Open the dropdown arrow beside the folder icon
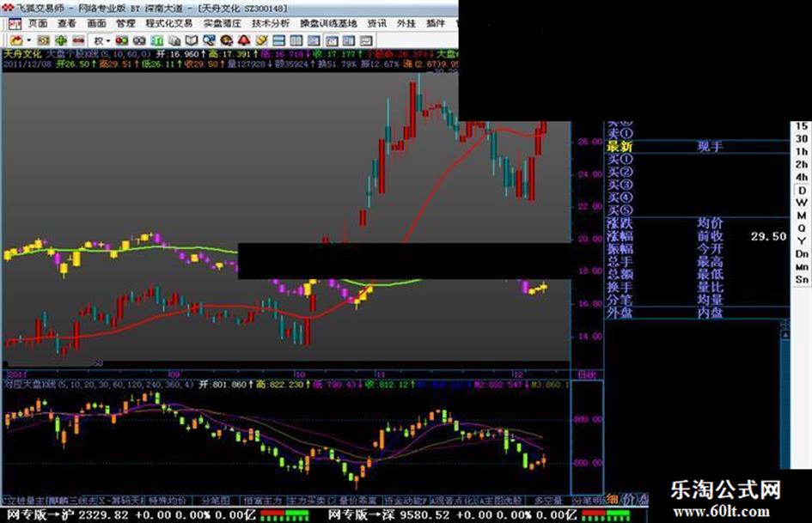812x523 pixels. [28, 40]
